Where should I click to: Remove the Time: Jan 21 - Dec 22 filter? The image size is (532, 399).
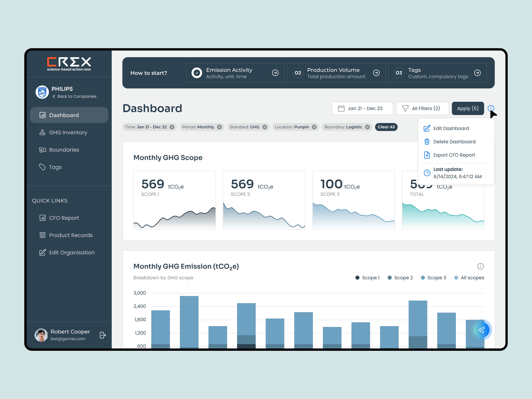[x=172, y=127]
